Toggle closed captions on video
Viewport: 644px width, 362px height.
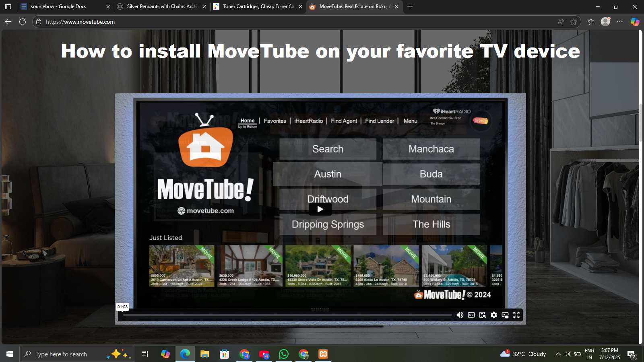471,315
